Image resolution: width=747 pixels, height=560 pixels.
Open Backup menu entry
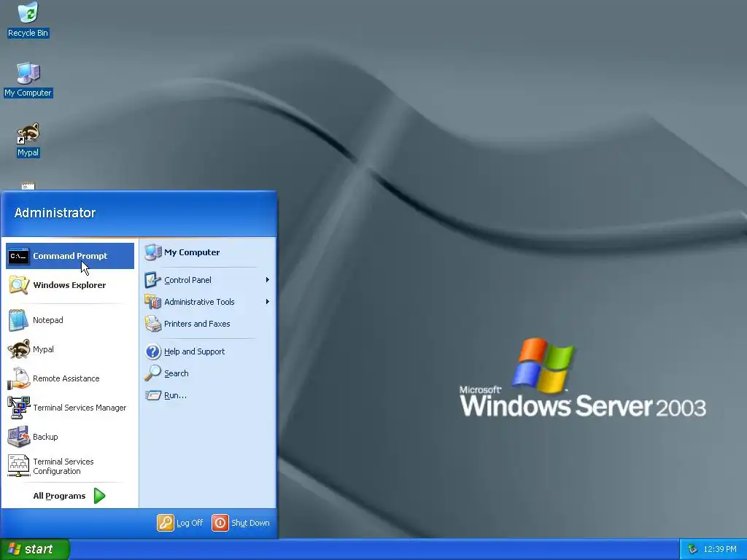(x=70, y=437)
